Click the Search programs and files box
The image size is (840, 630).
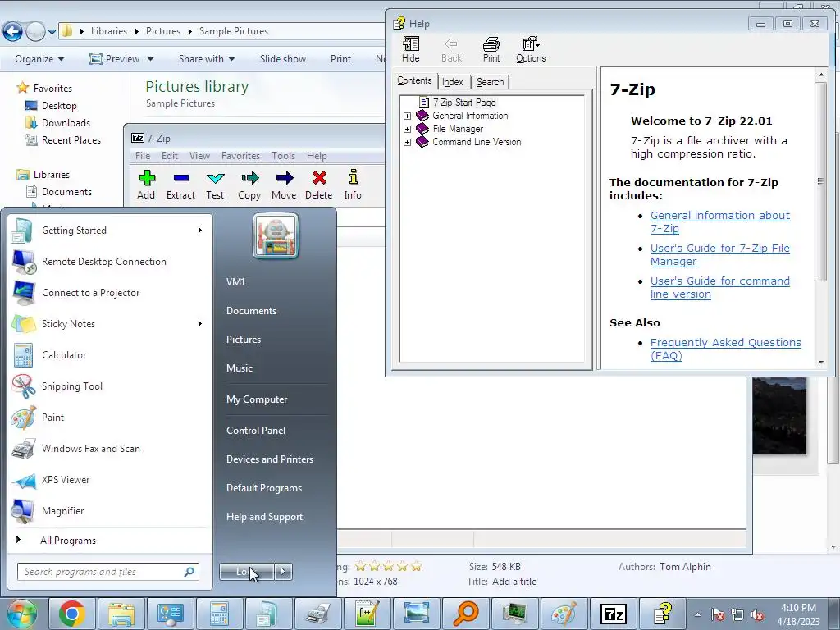(107, 572)
